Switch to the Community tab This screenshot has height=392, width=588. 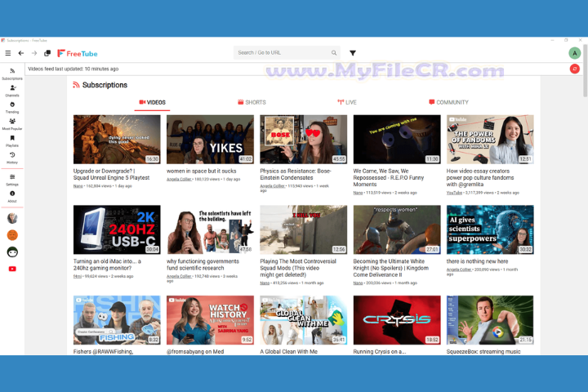[x=448, y=102]
